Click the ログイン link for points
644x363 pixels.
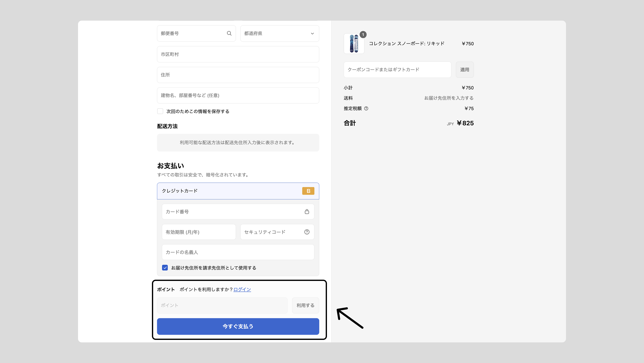pos(242,289)
